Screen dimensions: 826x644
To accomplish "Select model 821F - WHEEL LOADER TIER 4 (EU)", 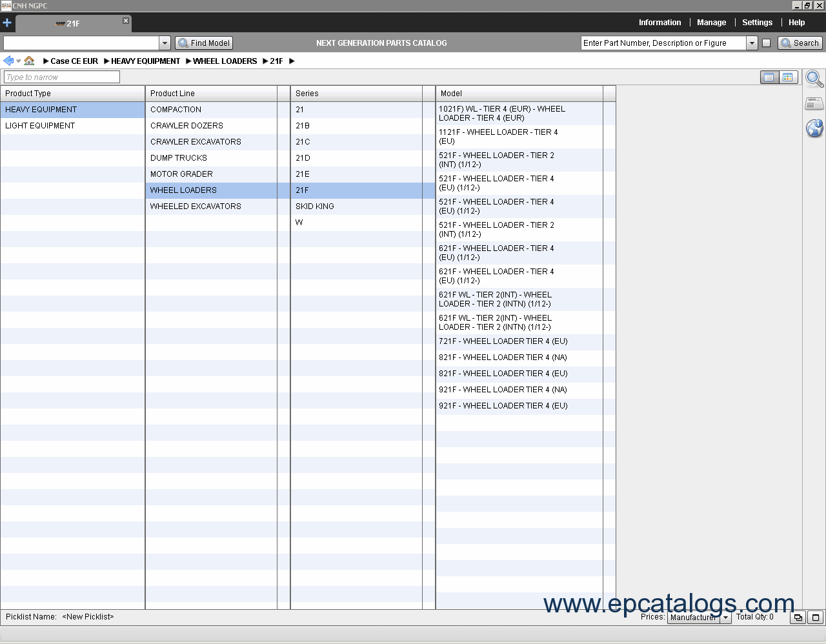I will tap(519, 374).
